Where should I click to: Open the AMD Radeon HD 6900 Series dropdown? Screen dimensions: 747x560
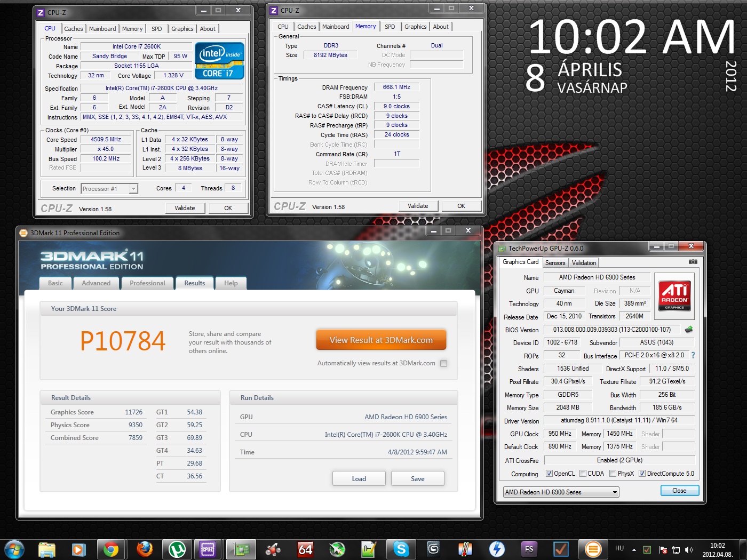tap(561, 492)
